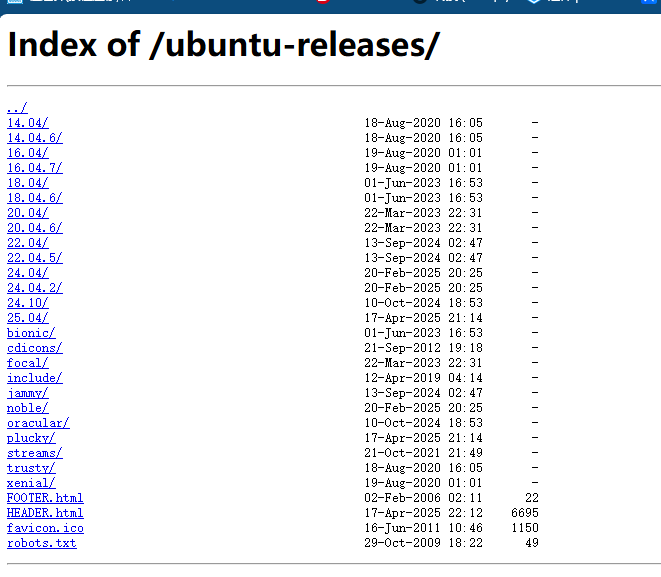The image size is (661, 577).
Task: Open the 20.04/ directory link
Action: [28, 213]
